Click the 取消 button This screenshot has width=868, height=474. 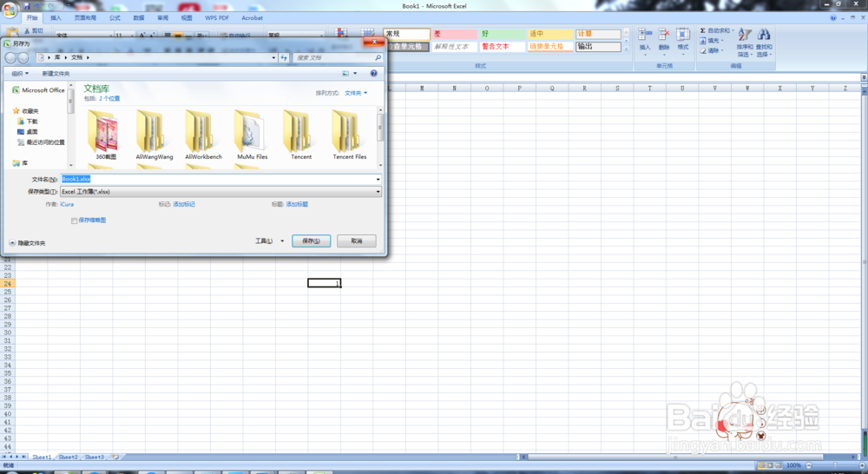(357, 240)
